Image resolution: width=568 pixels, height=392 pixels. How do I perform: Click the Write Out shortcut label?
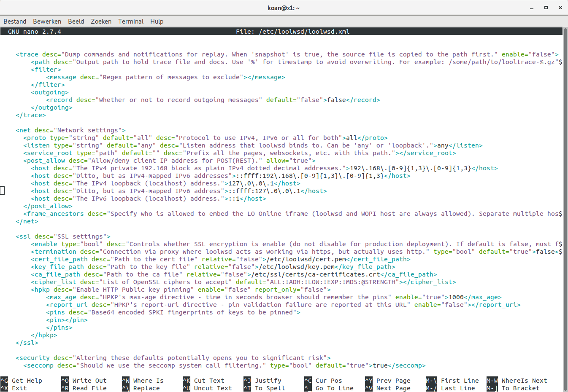coord(89,381)
